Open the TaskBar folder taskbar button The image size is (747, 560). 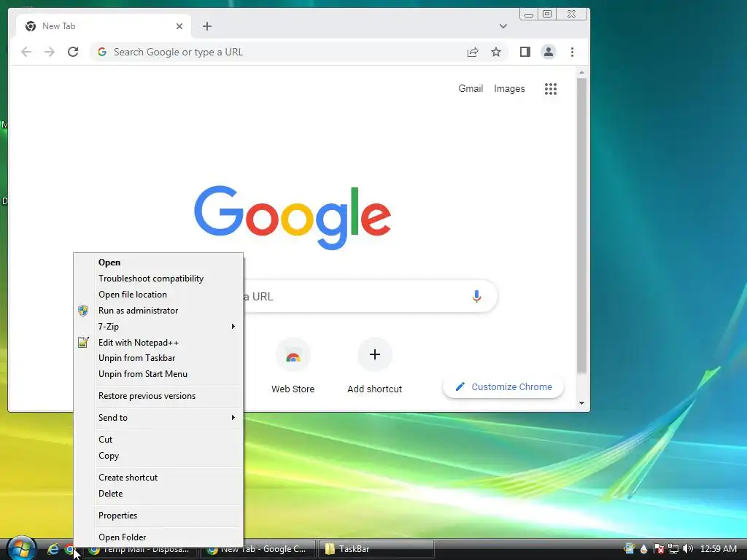[376, 549]
